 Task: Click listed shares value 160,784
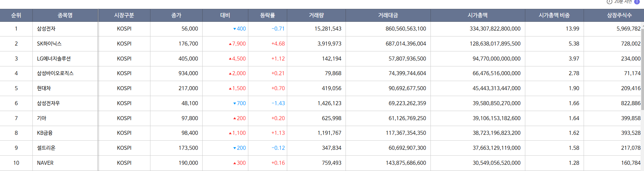(x=631, y=163)
